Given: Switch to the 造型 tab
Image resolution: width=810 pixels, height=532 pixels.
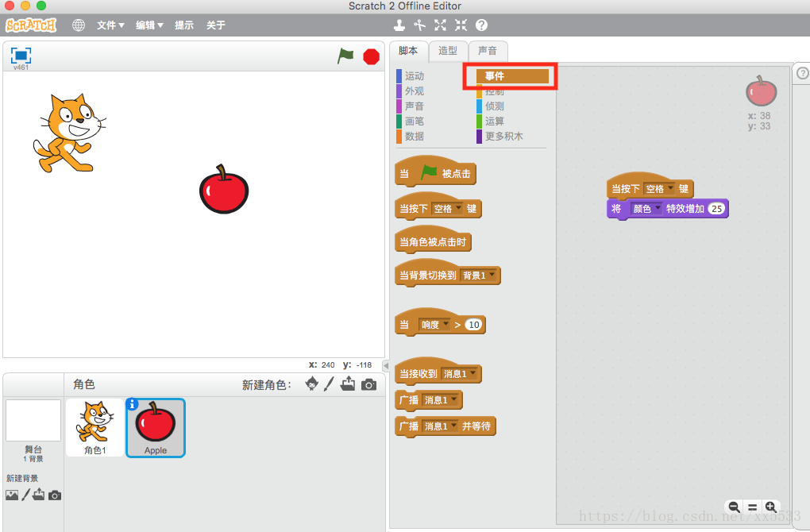Looking at the screenshot, I should tap(448, 51).
